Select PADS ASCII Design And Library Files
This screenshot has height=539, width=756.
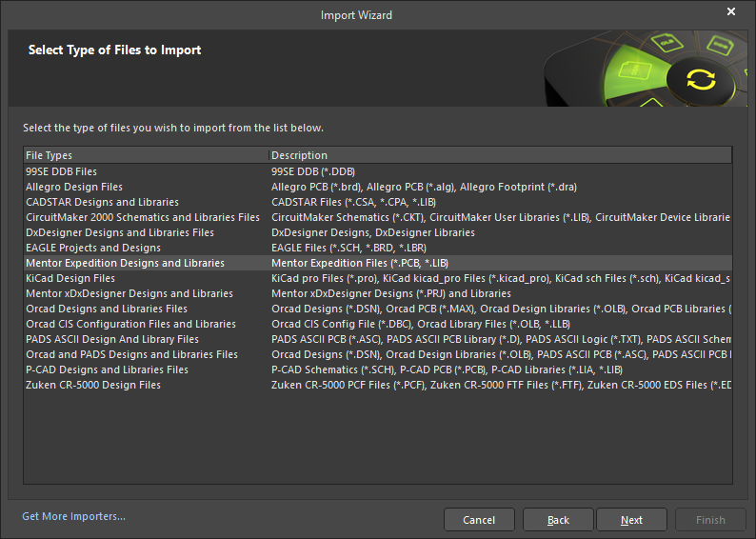tap(112, 339)
